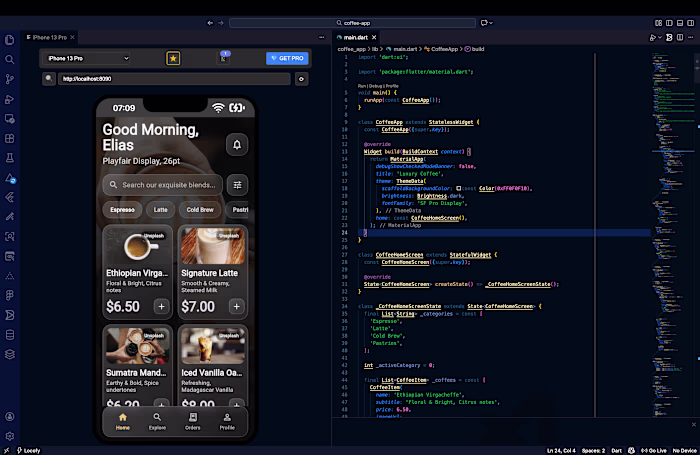Change language mode via Dart status item

[x=617, y=451]
